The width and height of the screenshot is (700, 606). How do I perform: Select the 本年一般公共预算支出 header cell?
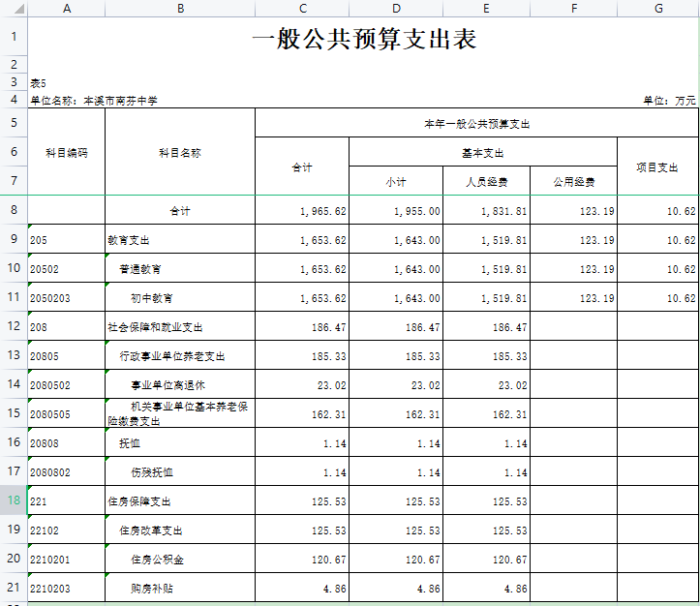tap(476, 123)
